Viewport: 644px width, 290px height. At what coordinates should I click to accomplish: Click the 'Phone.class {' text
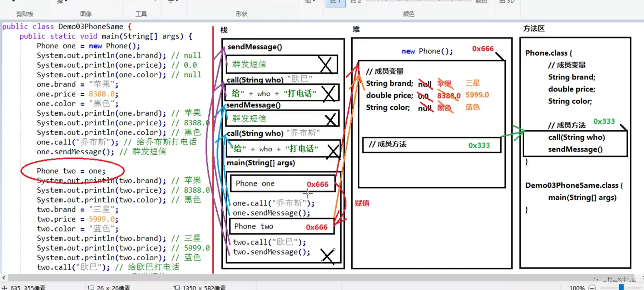(x=549, y=53)
